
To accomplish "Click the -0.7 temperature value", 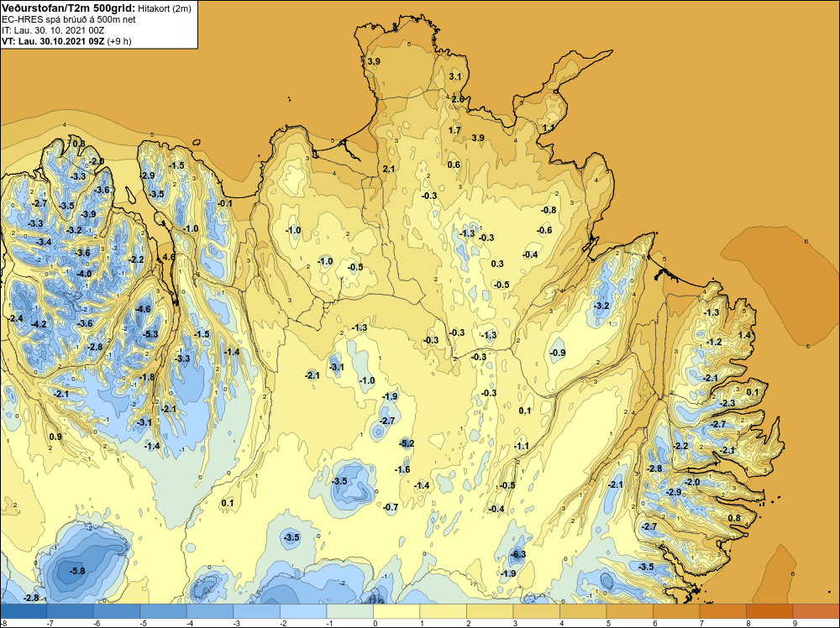I will pyautogui.click(x=391, y=507).
